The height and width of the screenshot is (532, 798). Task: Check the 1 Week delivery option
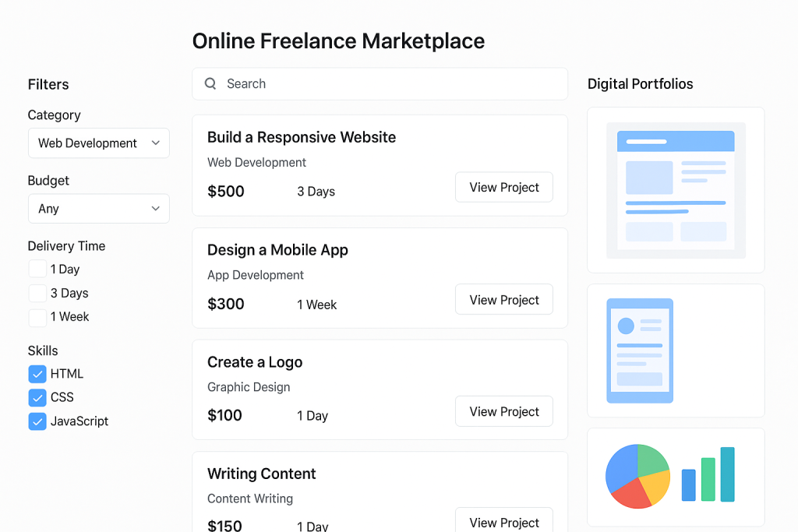point(37,317)
